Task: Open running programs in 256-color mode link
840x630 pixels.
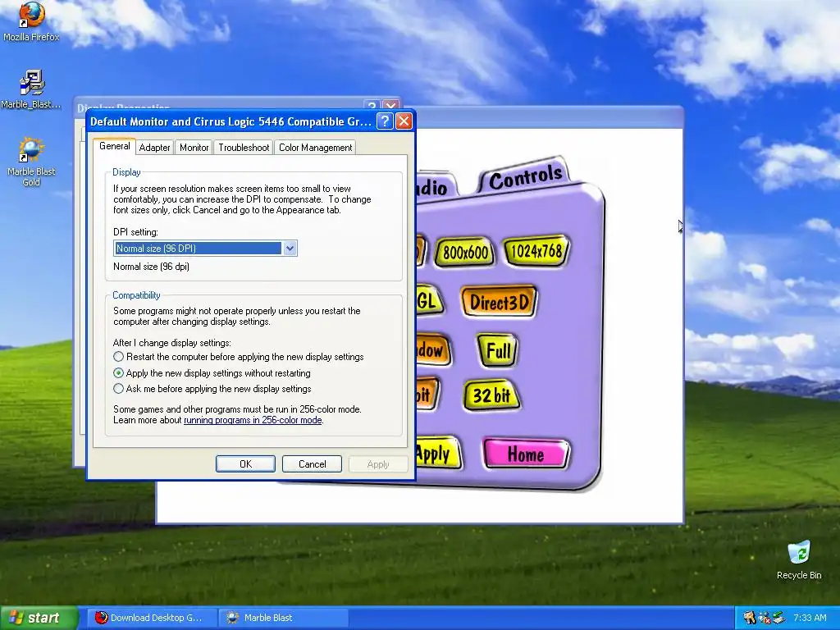Action: pyautogui.click(x=253, y=420)
